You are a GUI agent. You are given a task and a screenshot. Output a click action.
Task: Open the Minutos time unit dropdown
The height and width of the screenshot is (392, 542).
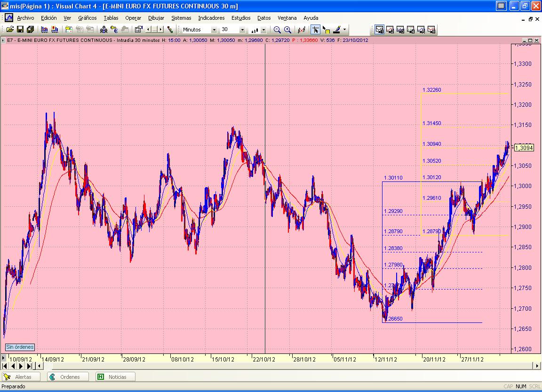click(x=214, y=30)
